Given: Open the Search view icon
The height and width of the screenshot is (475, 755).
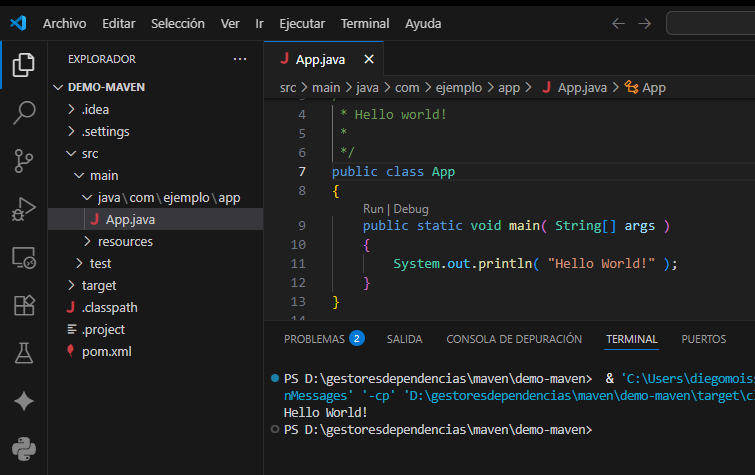Looking at the screenshot, I should pos(23,112).
